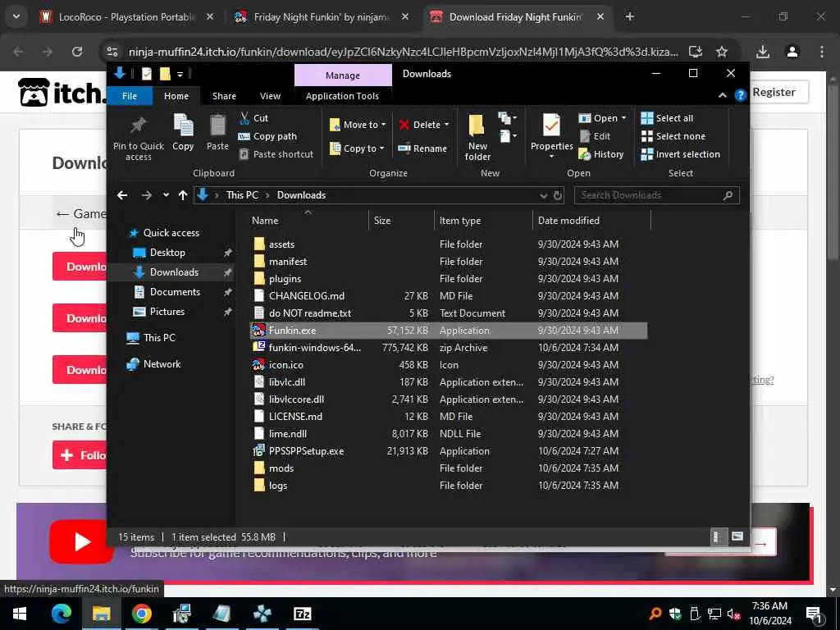This screenshot has width=840, height=630.
Task: Go back with the Explorer back arrow
Action: pos(122,195)
